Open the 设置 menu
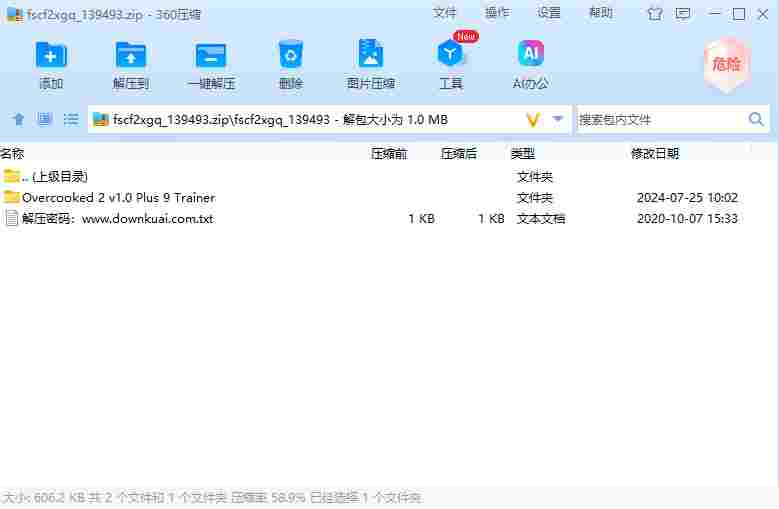Screen dimensions: 779x509 coord(548,13)
